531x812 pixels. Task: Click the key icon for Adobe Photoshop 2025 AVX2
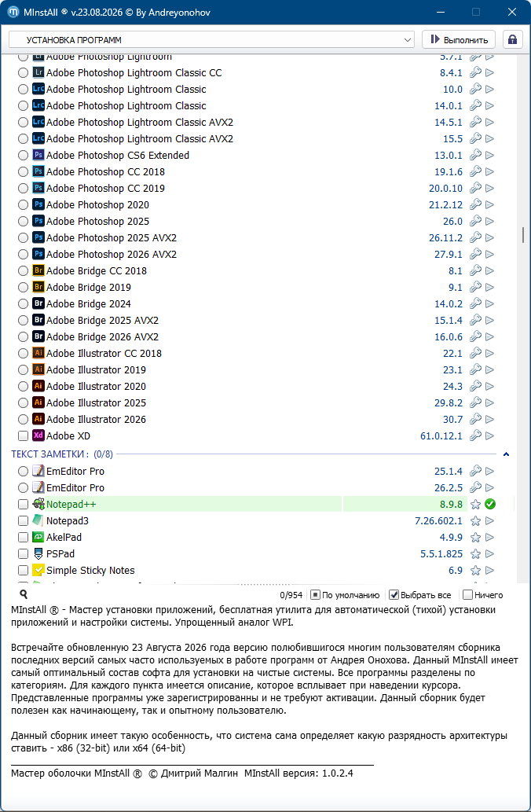point(475,237)
